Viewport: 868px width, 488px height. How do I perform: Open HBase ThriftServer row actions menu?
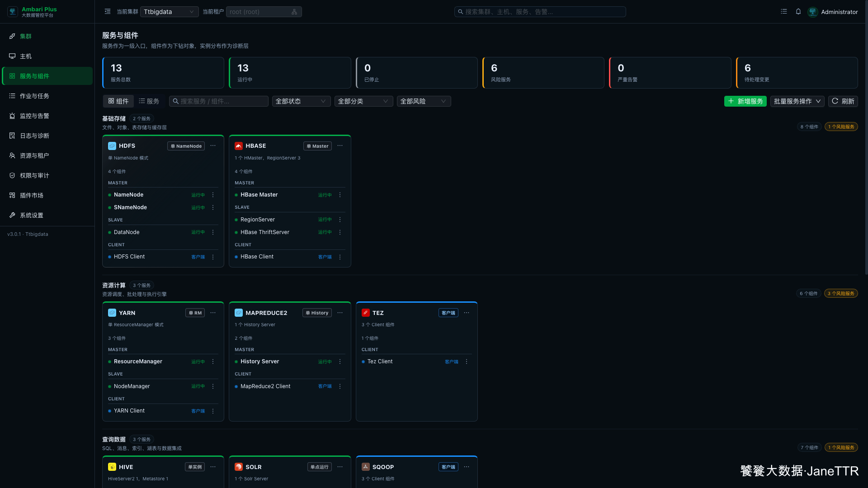(340, 232)
